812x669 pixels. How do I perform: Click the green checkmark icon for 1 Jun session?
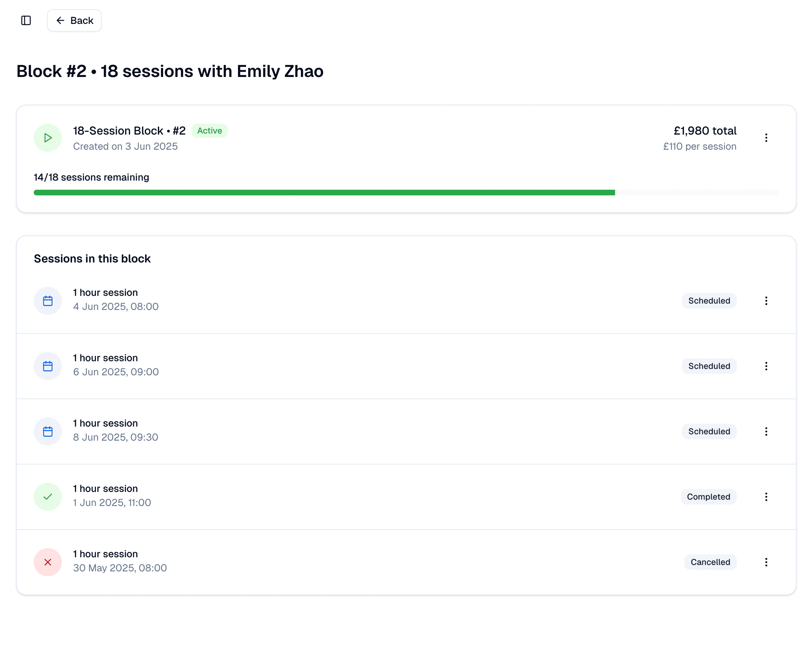click(48, 497)
